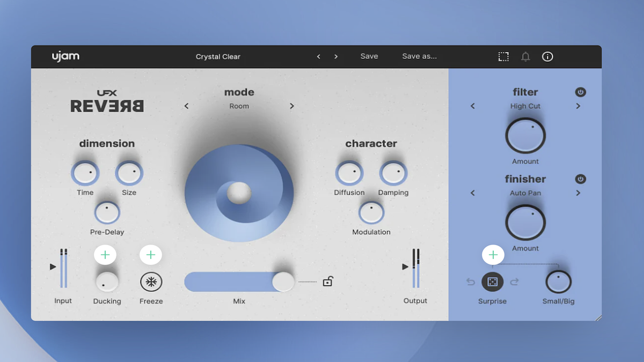Load the previous preset with left arrow

pos(318,56)
